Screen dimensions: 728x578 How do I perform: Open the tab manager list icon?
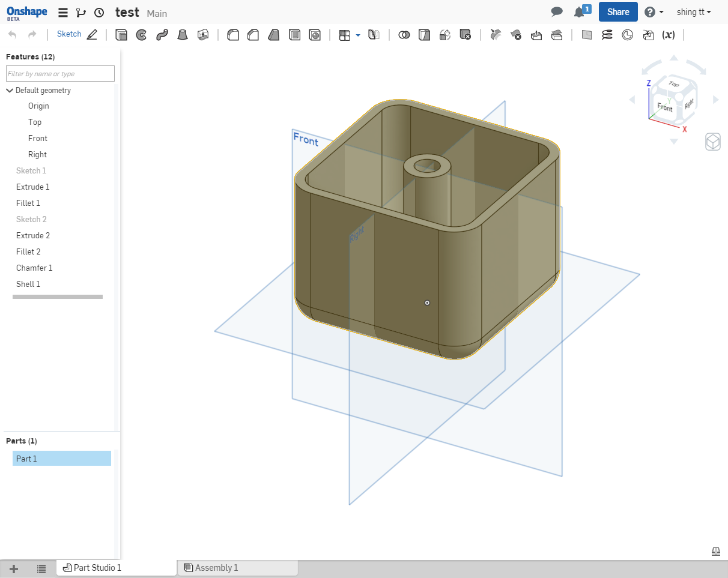point(41,568)
